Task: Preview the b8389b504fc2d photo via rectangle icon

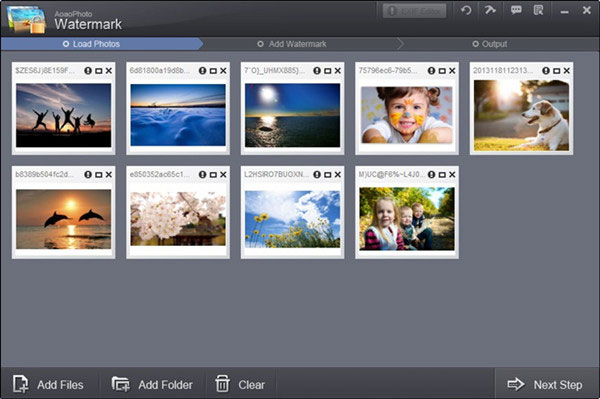Action: tap(99, 174)
